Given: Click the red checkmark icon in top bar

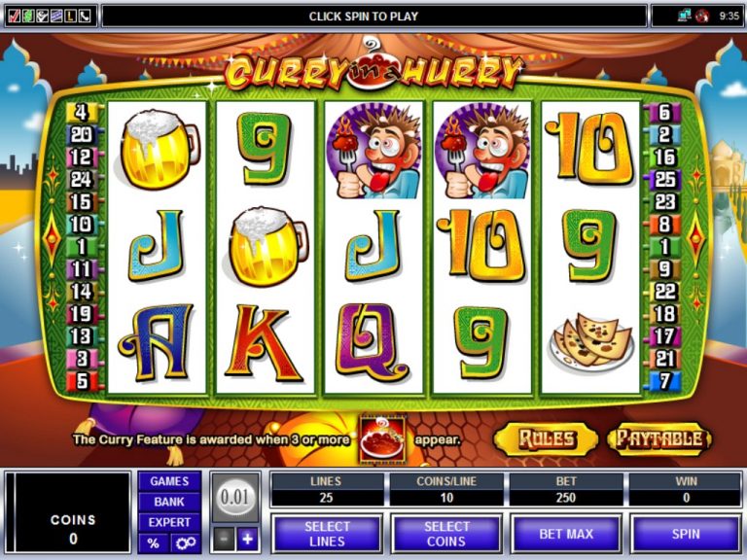Looking at the screenshot, I should (x=14, y=17).
